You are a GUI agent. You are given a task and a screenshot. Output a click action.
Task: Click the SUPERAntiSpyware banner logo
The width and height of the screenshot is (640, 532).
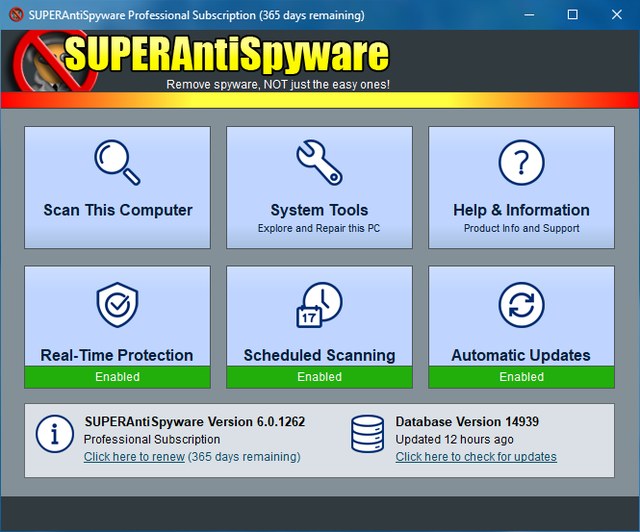[x=225, y=56]
